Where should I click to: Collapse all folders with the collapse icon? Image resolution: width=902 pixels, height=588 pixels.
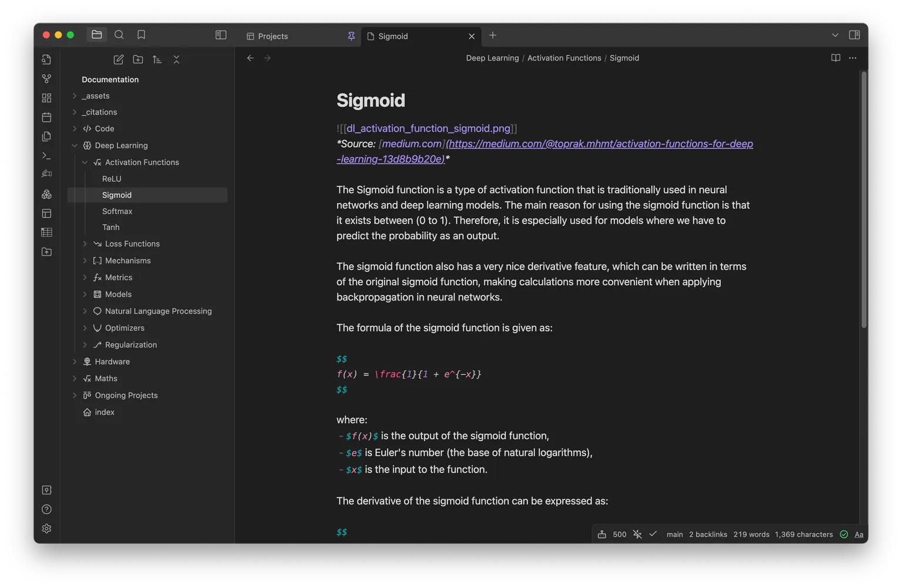(x=176, y=59)
